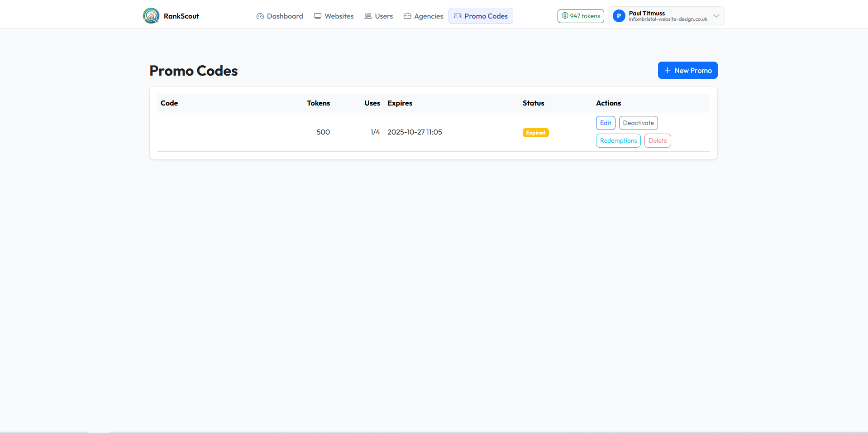The image size is (868, 433).
Task: Click the RankScout brand name text
Action: tap(181, 16)
